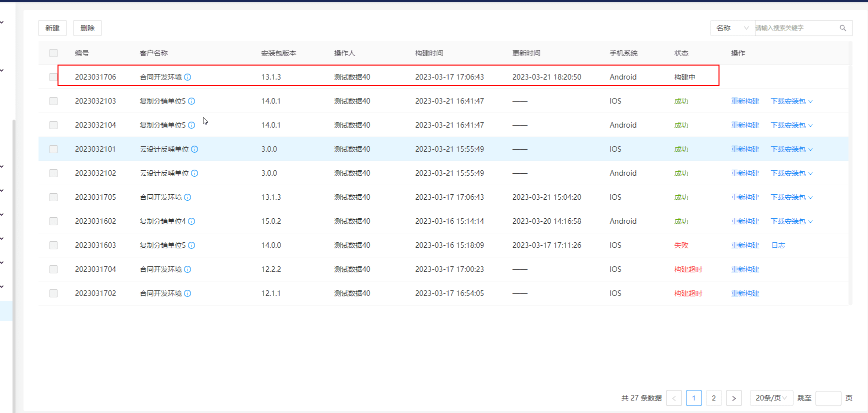Viewport: 868px width, 413px height.
Task: Click info icon beside 合同开发环境 row 2023031705
Action: tap(187, 197)
